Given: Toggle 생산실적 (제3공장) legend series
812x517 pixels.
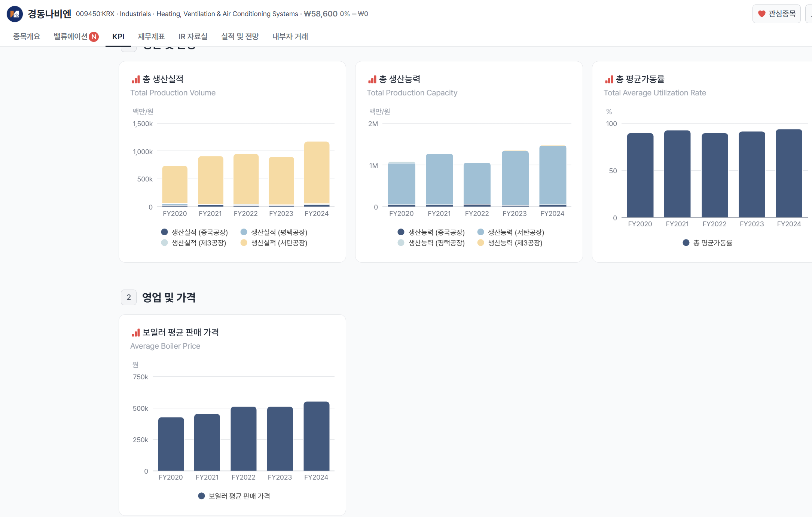Looking at the screenshot, I should click(194, 243).
